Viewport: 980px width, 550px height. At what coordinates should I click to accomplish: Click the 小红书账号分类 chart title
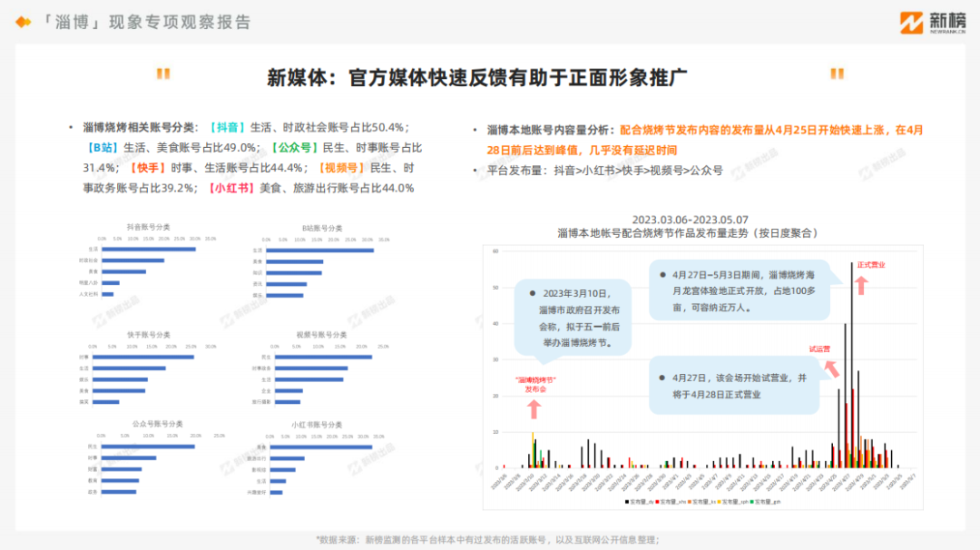(317, 425)
